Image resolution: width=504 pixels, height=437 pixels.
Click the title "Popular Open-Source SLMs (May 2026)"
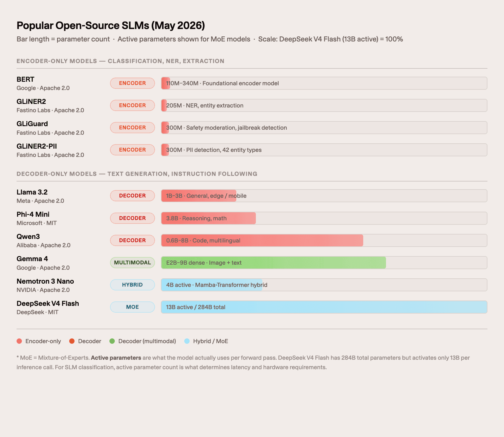(111, 26)
